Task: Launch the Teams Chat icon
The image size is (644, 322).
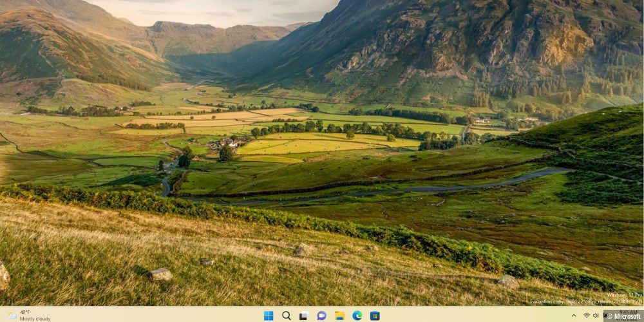Action: click(321, 316)
